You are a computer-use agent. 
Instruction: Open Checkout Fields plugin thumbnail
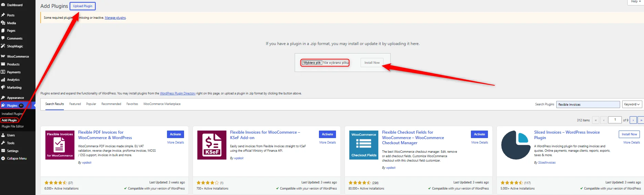[x=364, y=145]
